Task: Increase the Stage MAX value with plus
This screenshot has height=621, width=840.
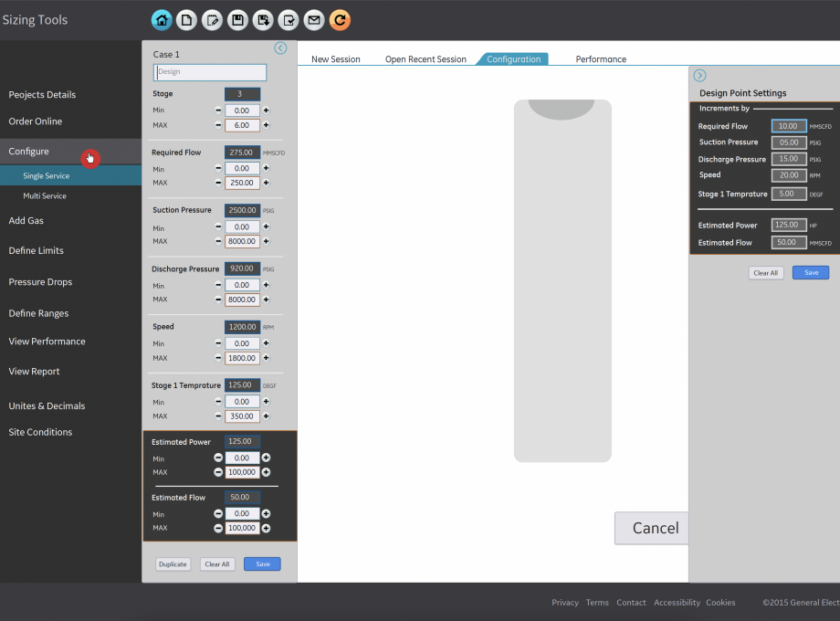Action: (267, 125)
